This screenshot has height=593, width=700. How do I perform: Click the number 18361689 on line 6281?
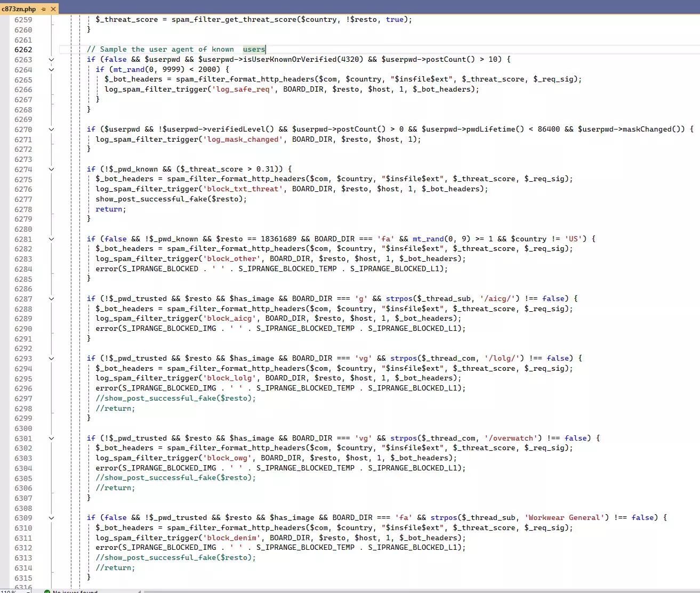278,239
